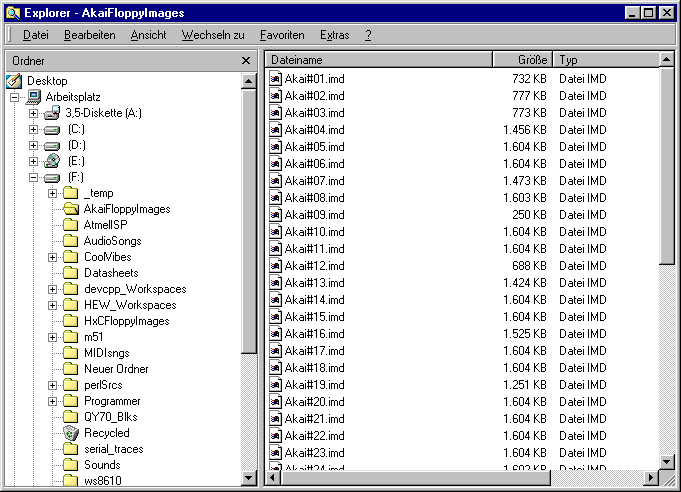Click the Neuer Ordner folder icon
Screen dimensions: 681x492
pyautogui.click(x=70, y=369)
